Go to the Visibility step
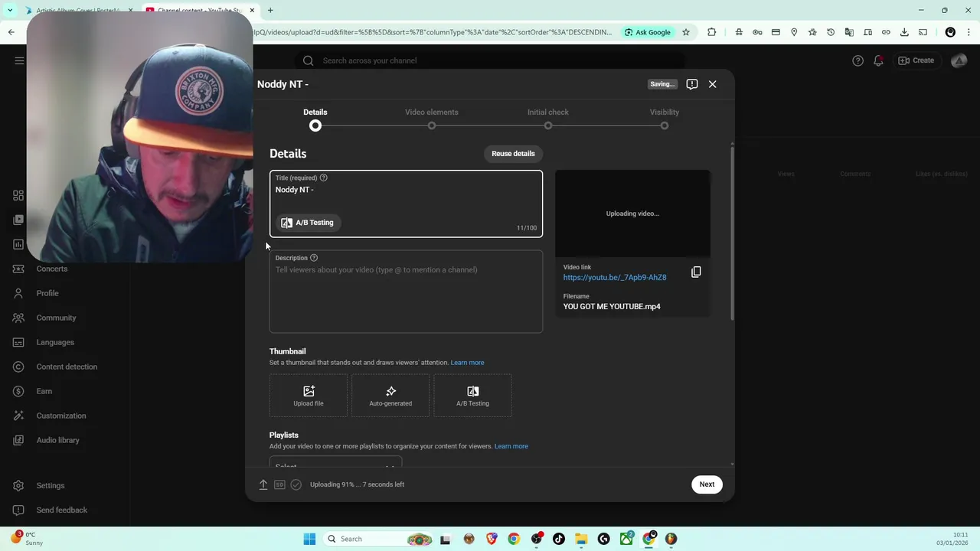This screenshot has width=980, height=551. [x=665, y=118]
